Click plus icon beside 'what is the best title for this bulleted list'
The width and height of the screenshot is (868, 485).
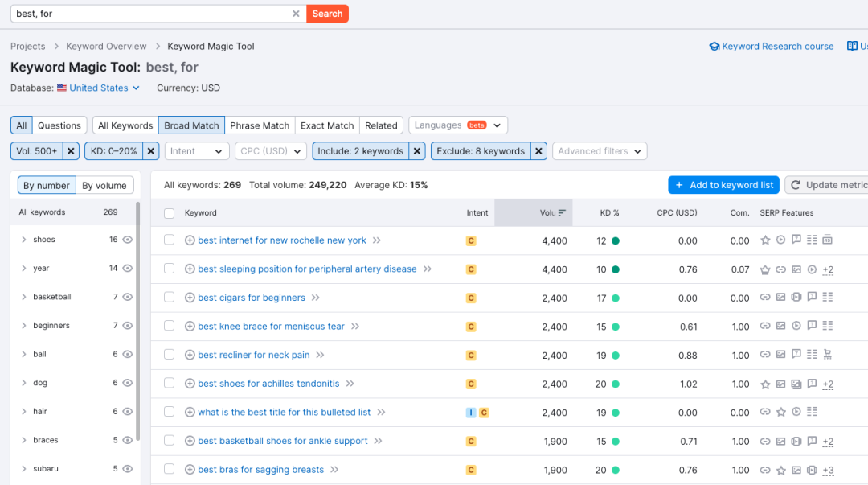tap(190, 413)
